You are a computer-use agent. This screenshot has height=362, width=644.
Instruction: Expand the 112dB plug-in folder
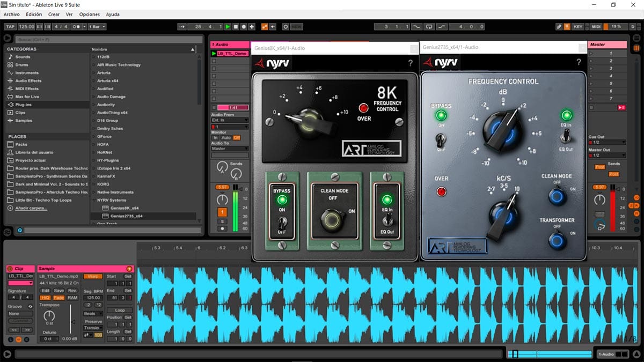(x=93, y=57)
